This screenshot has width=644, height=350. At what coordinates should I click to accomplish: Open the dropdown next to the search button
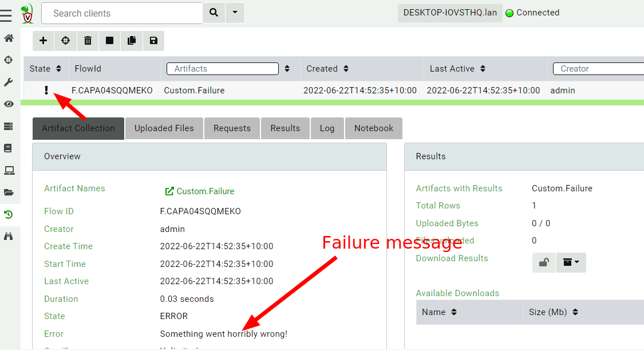(x=235, y=12)
